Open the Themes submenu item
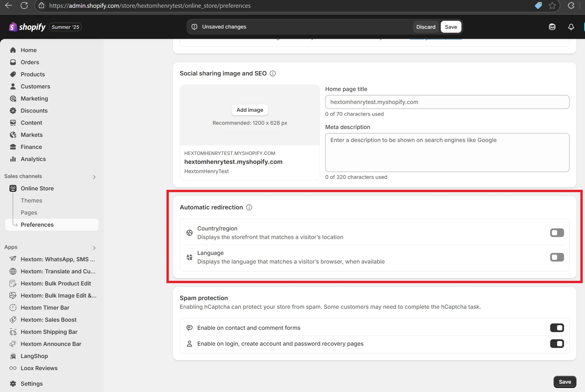The image size is (585, 392). (31, 200)
